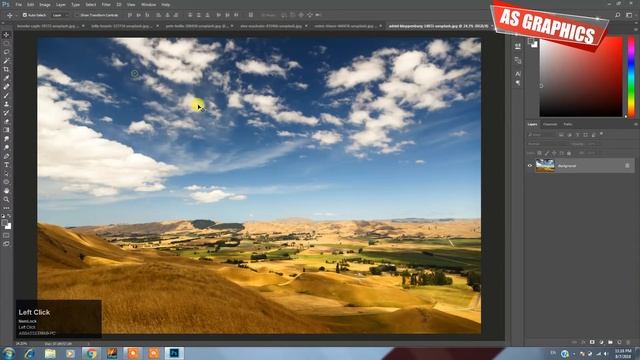Click the Lock position icon

[554, 153]
